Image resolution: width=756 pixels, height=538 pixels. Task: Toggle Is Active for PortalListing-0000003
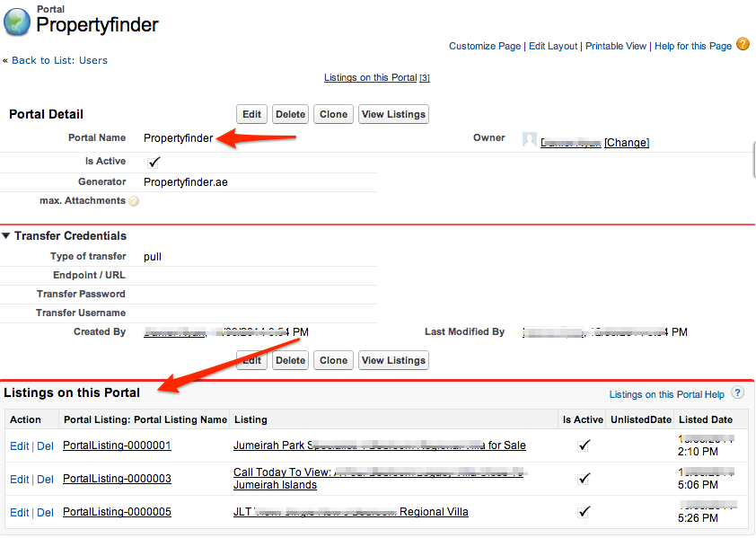click(584, 478)
